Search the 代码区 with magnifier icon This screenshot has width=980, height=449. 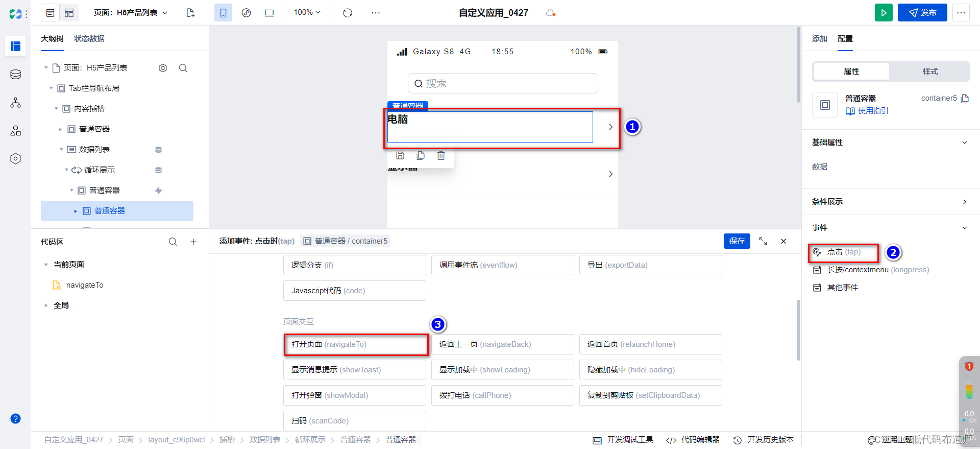tap(173, 242)
